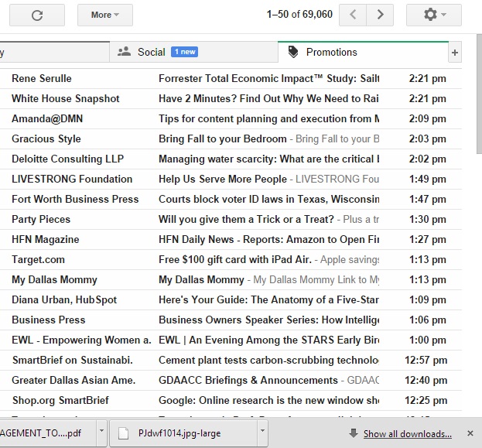Click the Social people icon

[x=124, y=52]
